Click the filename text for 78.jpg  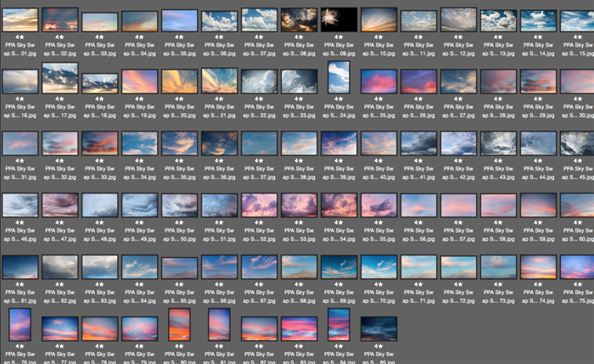pos(99,360)
